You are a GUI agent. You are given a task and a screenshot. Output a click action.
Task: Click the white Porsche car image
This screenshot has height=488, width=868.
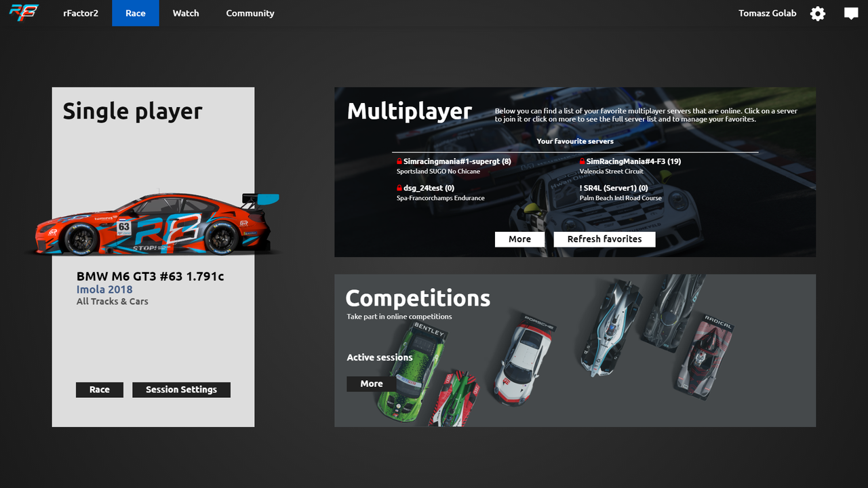526,359
